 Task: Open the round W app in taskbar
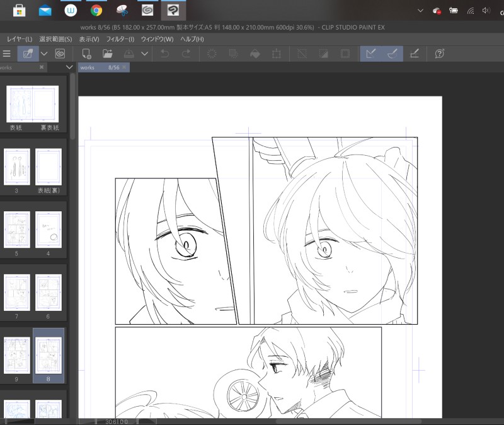[x=71, y=11]
